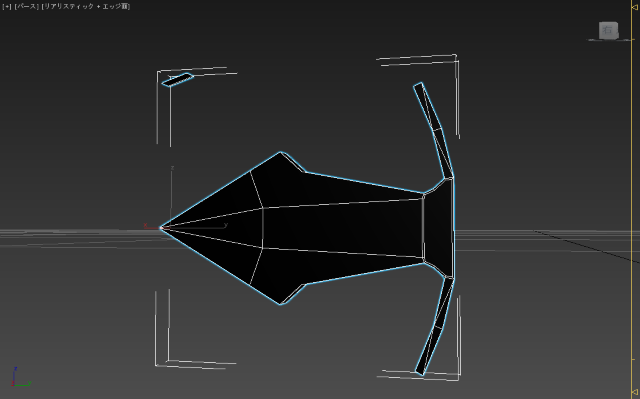Viewport: 640px width, 399px height.
Task: Click the 右 face of the ViewCube
Action: pyautogui.click(x=608, y=30)
